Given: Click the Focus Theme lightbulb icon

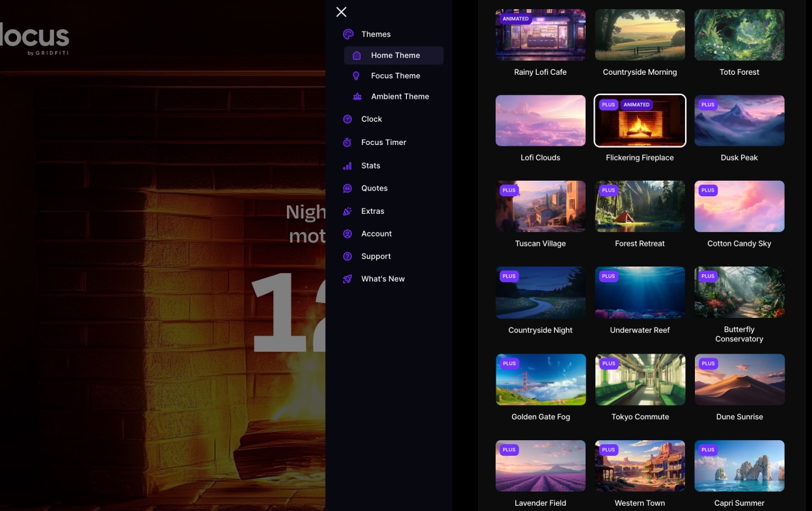Looking at the screenshot, I should pyautogui.click(x=357, y=76).
